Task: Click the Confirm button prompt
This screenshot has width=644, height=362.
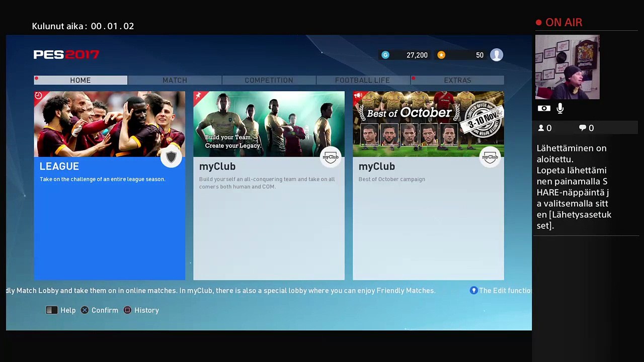Action: point(100,310)
